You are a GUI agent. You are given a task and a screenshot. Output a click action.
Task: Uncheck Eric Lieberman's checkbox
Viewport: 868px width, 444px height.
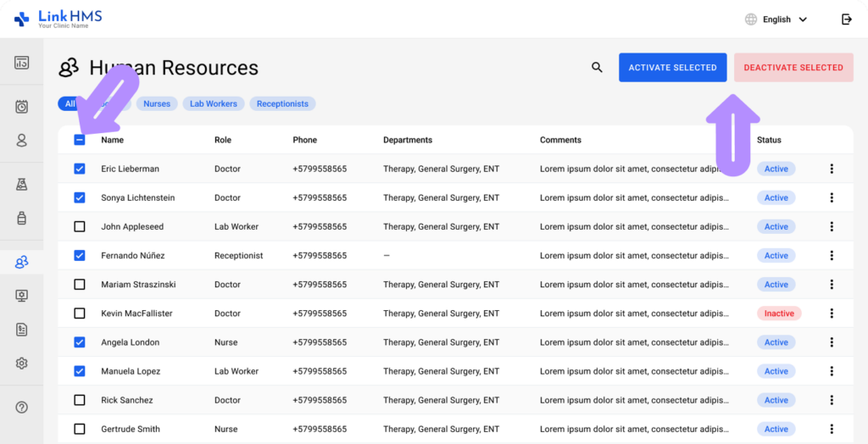(80, 169)
